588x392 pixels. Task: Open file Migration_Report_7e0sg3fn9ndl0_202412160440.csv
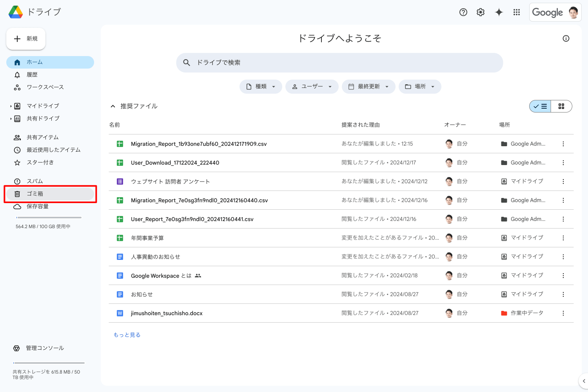(x=199, y=200)
